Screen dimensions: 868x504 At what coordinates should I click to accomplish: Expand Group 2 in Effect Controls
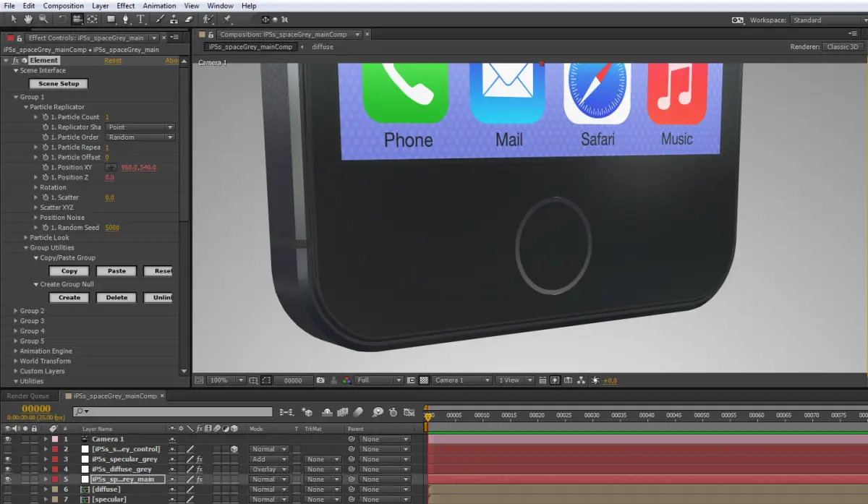click(x=16, y=311)
